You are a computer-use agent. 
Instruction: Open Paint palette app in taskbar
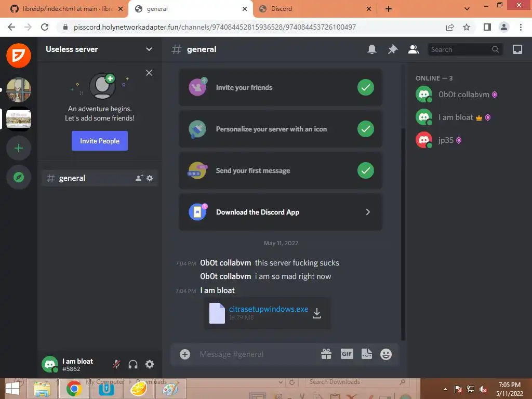coord(170,389)
